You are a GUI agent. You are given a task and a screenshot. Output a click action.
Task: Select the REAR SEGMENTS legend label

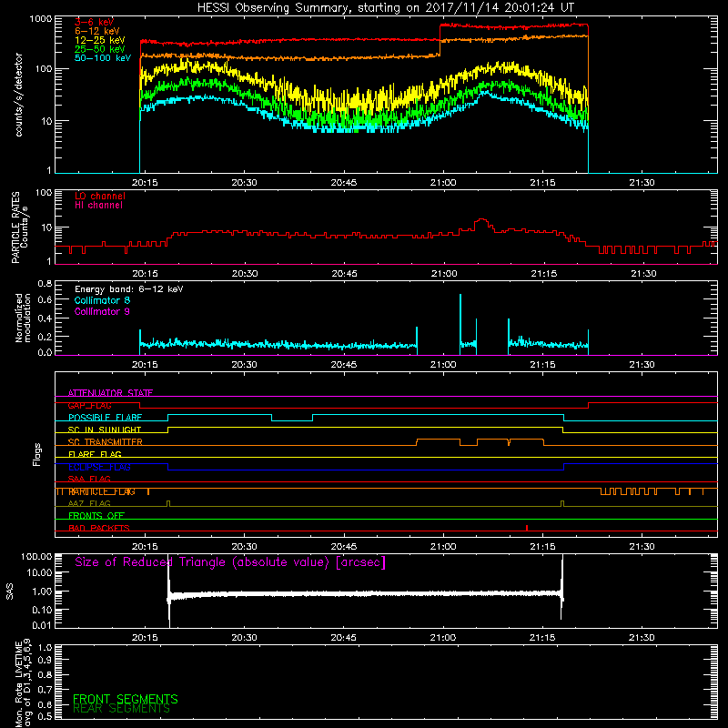click(122, 709)
